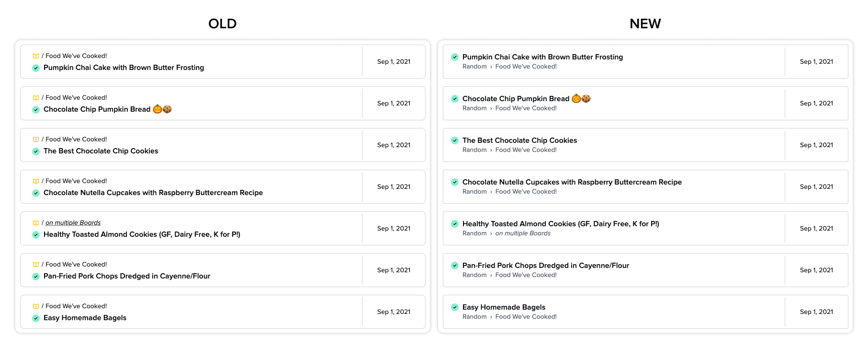Image resolution: width=868 pixels, height=348 pixels.
Task: Open Chocolate Nutella Cupcakes title in NEW list
Action: pyautogui.click(x=572, y=182)
